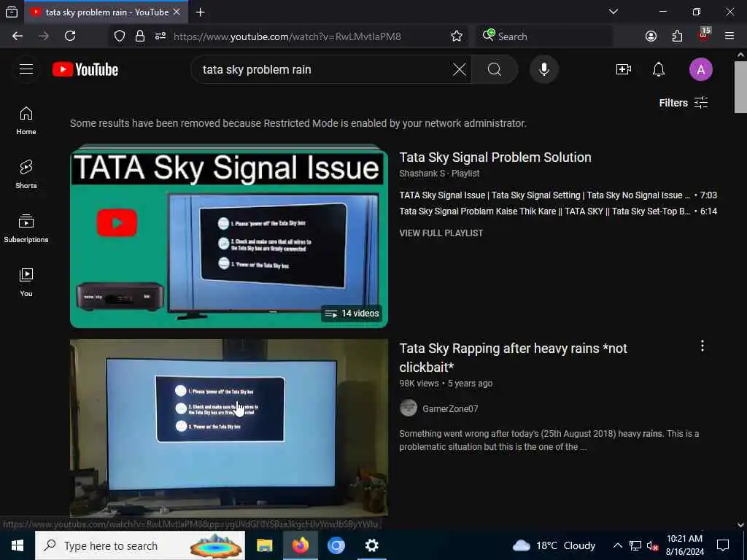Image resolution: width=747 pixels, height=560 pixels.
Task: Open Home in the YouTube sidebar
Action: [x=26, y=120]
